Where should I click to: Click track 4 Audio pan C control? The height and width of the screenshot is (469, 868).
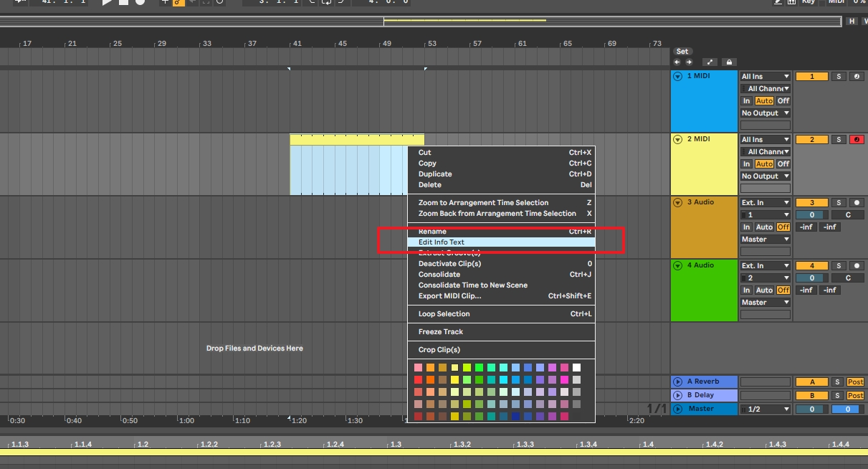[x=848, y=278]
